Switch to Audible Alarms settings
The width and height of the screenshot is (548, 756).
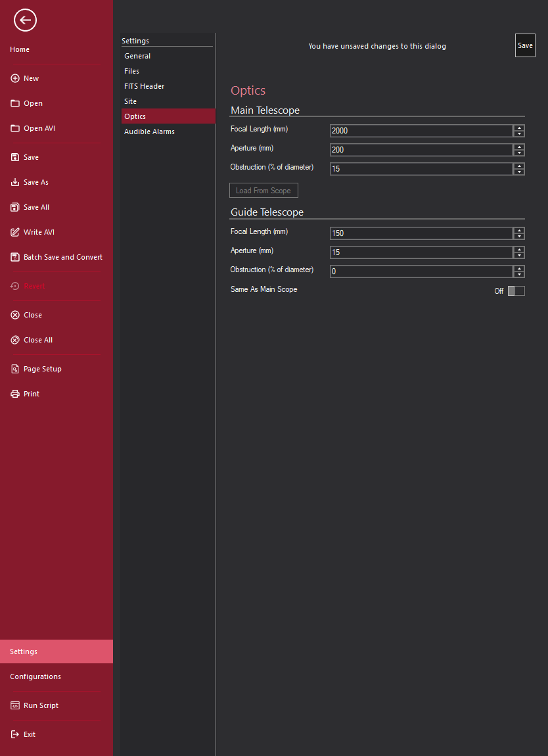click(x=149, y=131)
